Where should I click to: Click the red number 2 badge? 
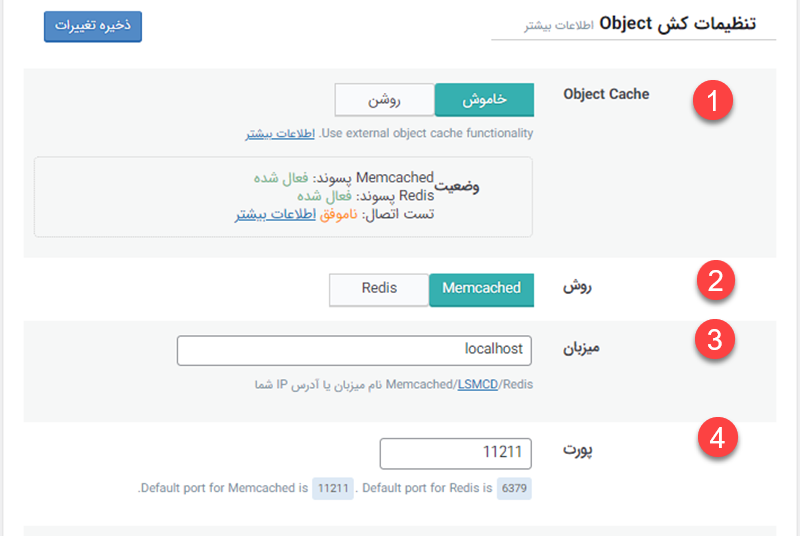pyautogui.click(x=715, y=280)
